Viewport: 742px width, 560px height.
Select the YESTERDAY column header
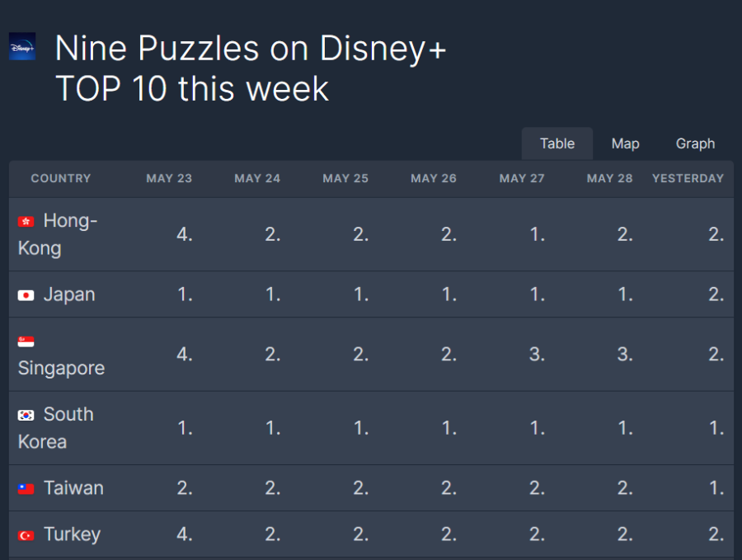click(x=688, y=178)
